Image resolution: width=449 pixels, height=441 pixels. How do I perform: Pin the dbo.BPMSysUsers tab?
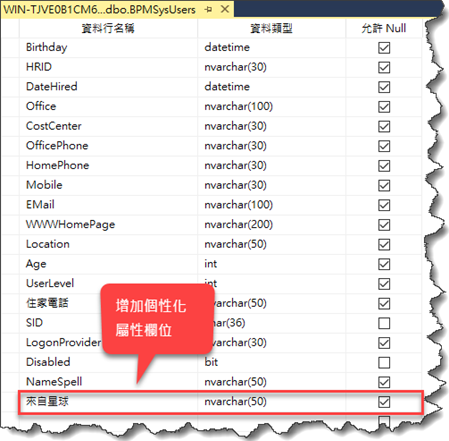209,10
